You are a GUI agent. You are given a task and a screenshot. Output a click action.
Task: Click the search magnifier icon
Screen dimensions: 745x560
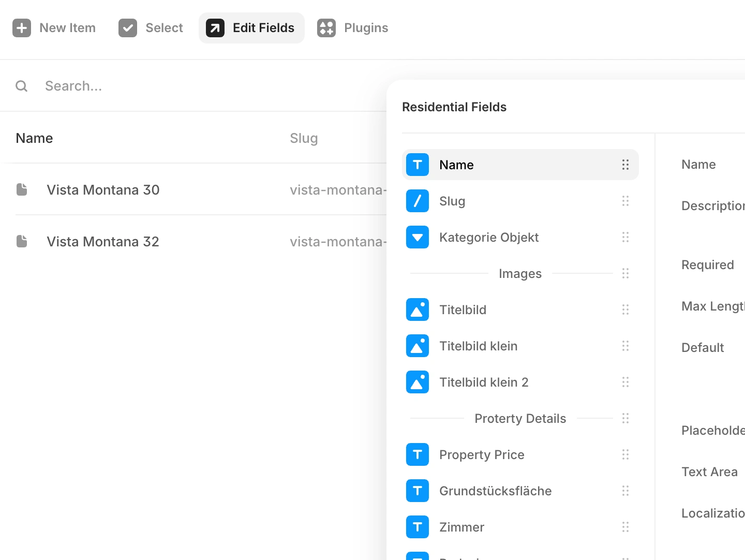pyautogui.click(x=21, y=86)
